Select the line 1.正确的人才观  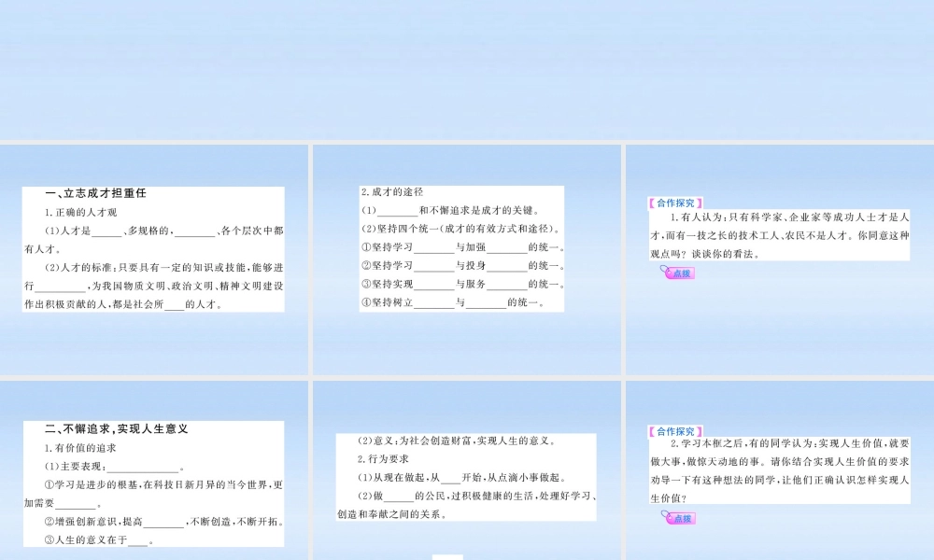tap(81, 213)
